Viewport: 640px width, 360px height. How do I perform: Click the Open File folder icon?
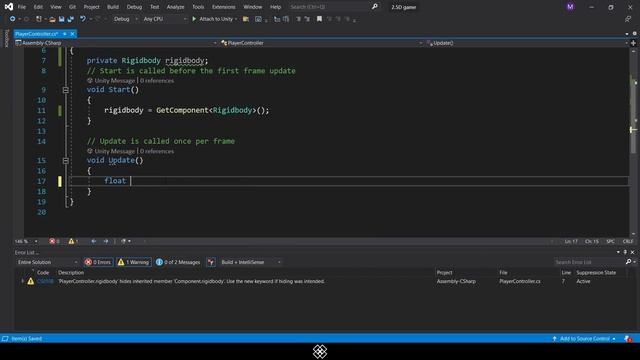pos(52,19)
